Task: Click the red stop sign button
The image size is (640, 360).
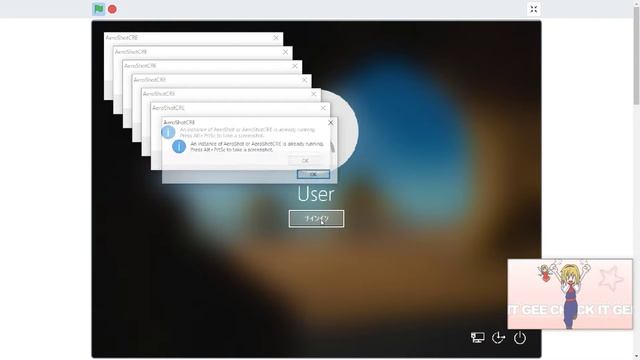Action: (x=112, y=9)
